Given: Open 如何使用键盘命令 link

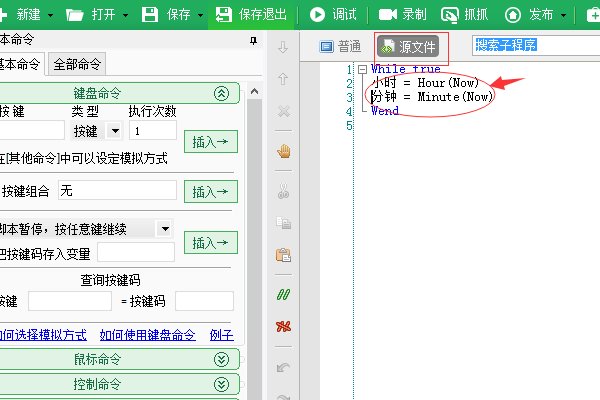Looking at the screenshot, I should tap(147, 335).
